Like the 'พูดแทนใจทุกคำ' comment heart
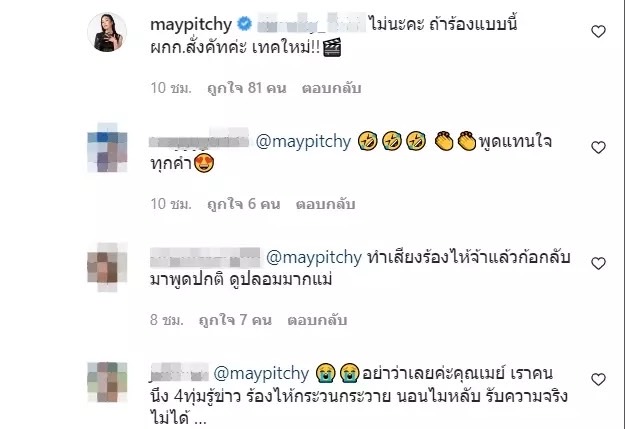 coord(598,148)
